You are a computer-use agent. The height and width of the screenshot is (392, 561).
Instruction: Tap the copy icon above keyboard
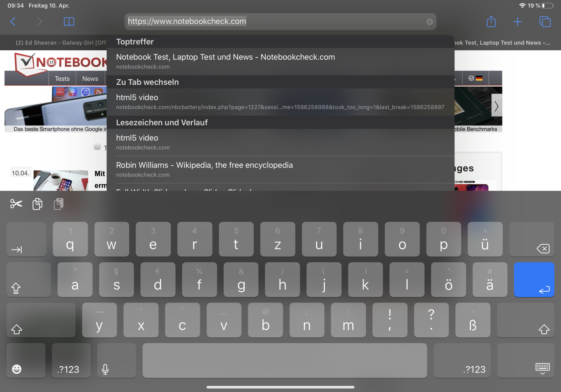click(x=38, y=204)
